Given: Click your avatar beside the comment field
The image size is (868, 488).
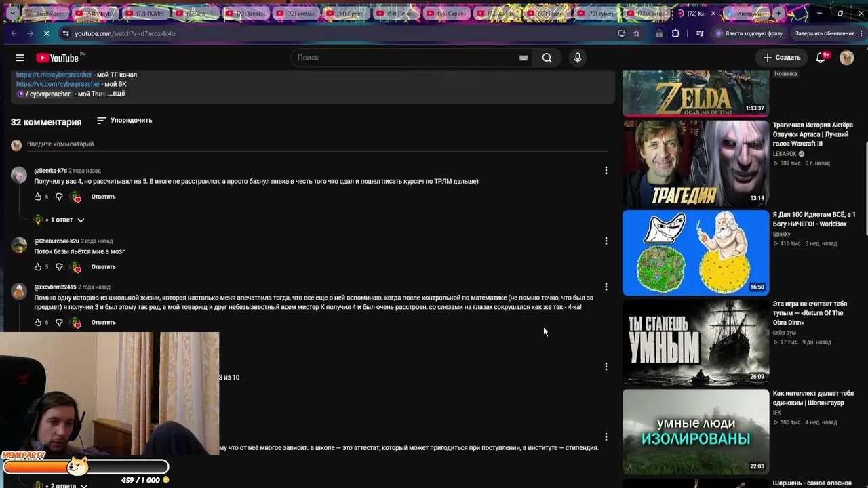Looking at the screenshot, I should coord(16,144).
